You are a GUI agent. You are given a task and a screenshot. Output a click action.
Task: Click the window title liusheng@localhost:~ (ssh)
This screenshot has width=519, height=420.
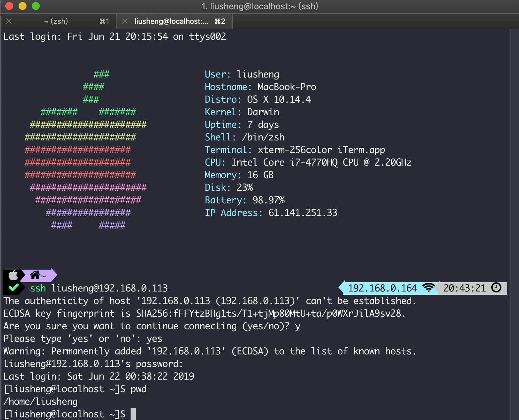click(260, 6)
